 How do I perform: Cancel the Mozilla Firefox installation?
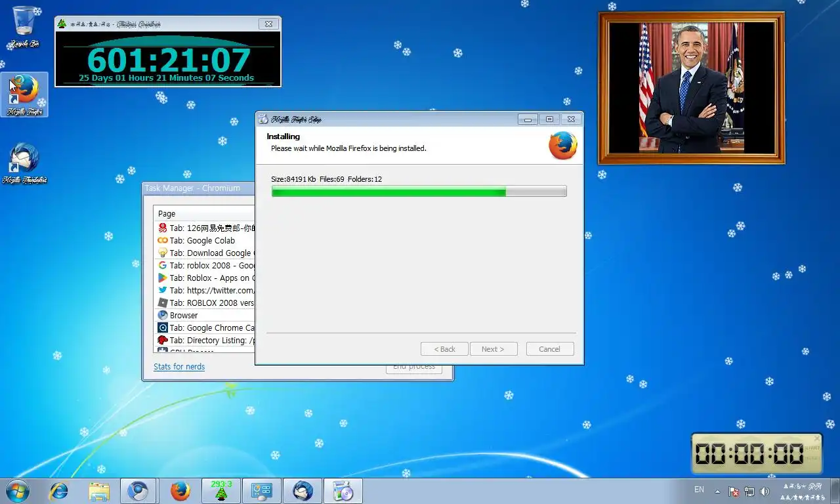(x=550, y=349)
